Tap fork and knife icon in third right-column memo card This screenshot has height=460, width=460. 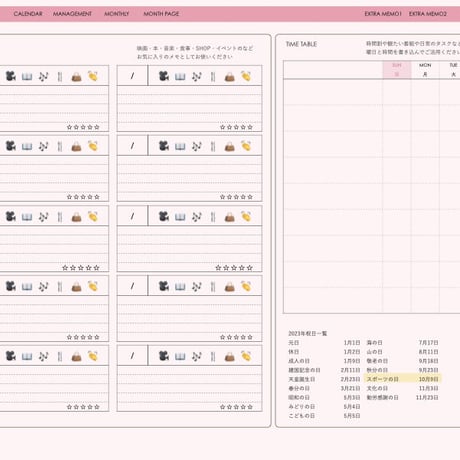(213, 217)
